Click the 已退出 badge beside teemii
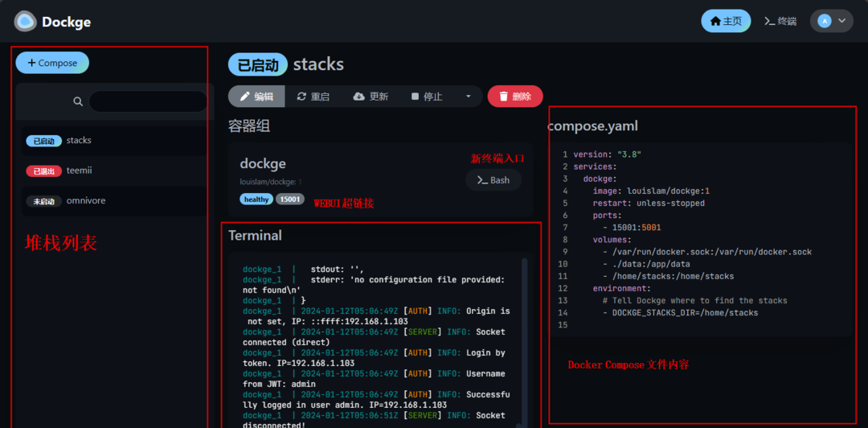The width and height of the screenshot is (868, 428). point(43,171)
